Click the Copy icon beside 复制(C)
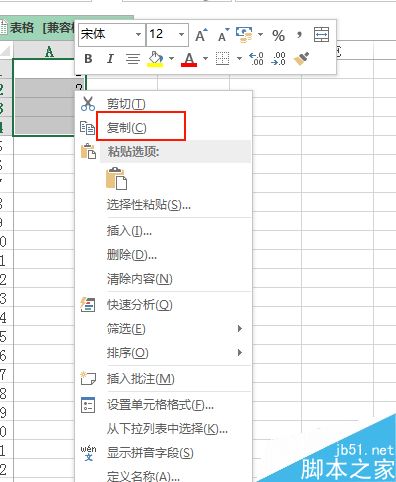The height and width of the screenshot is (482, 396). pos(88,128)
